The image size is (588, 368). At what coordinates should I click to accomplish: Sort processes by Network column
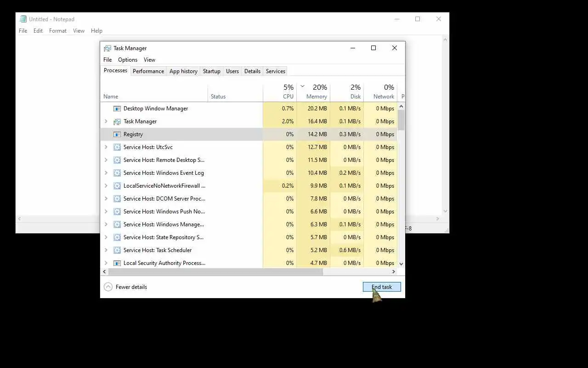[380, 92]
